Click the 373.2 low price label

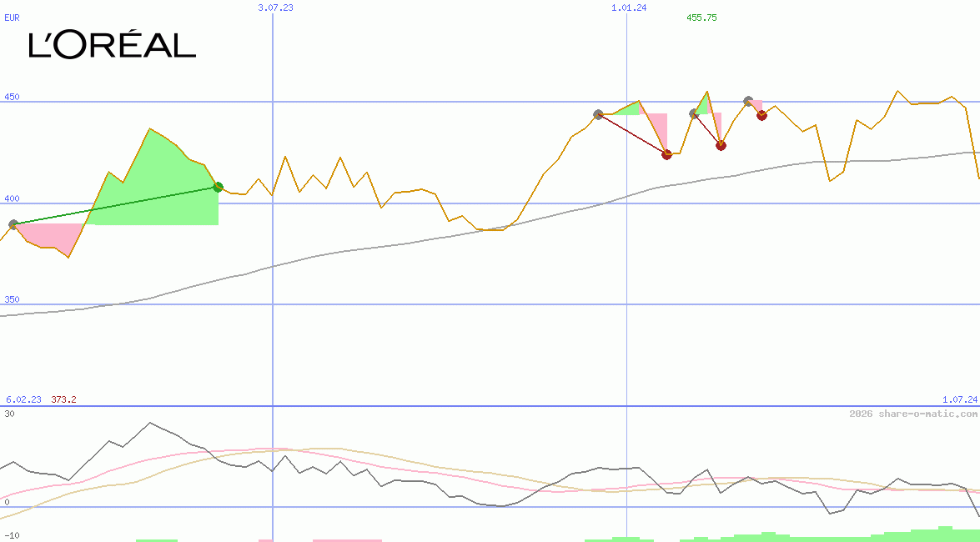[x=63, y=399]
